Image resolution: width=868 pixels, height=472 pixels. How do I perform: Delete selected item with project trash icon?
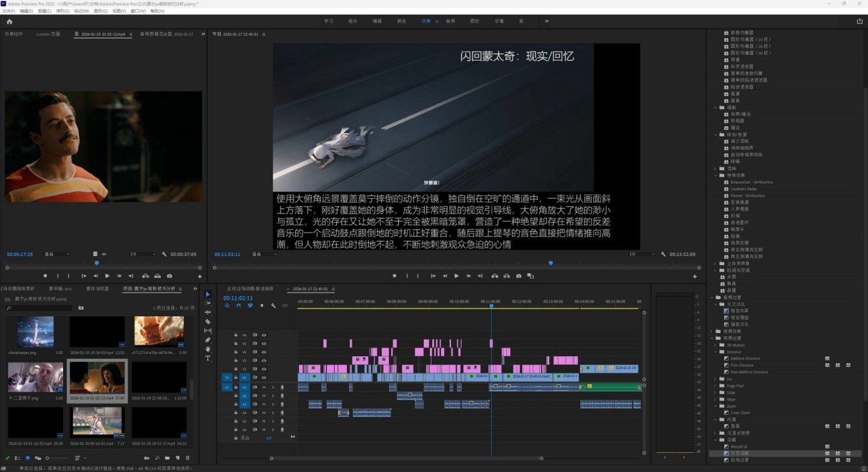click(188, 458)
